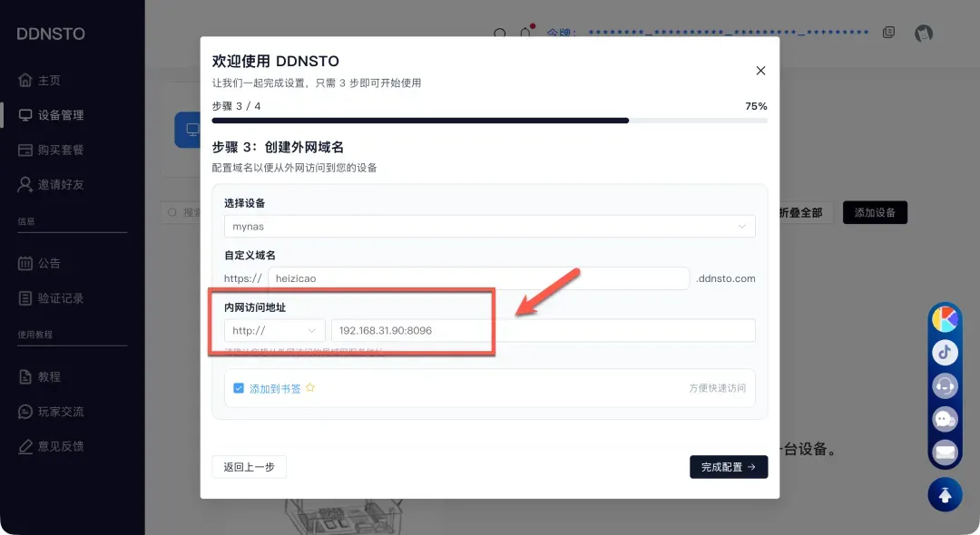980x535 pixels.
Task: Click the 自定义域名 heizicao input field
Action: tap(478, 278)
